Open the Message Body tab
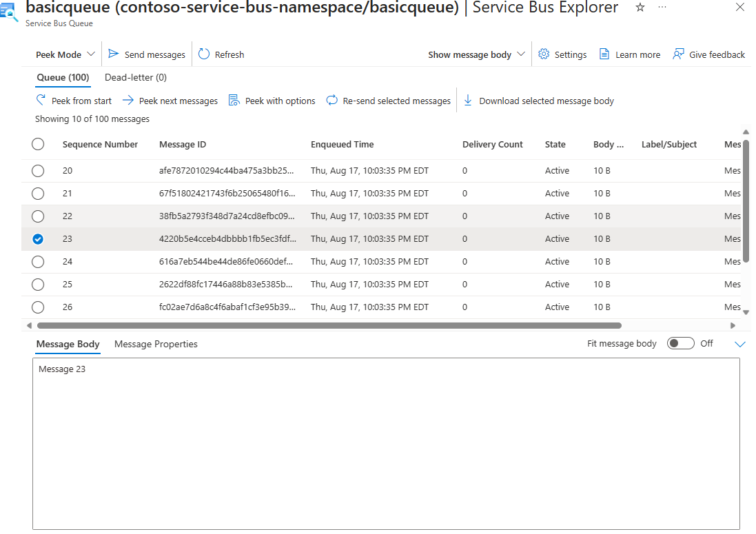 pyautogui.click(x=68, y=344)
